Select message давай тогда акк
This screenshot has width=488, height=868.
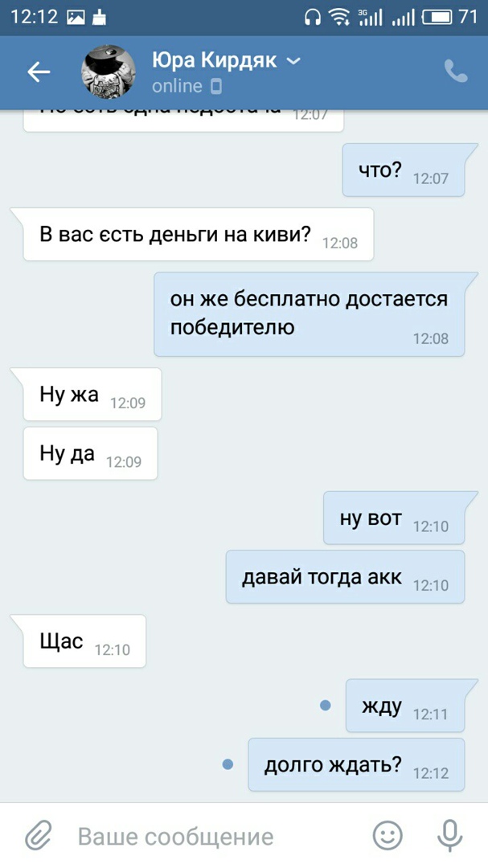tap(345, 577)
